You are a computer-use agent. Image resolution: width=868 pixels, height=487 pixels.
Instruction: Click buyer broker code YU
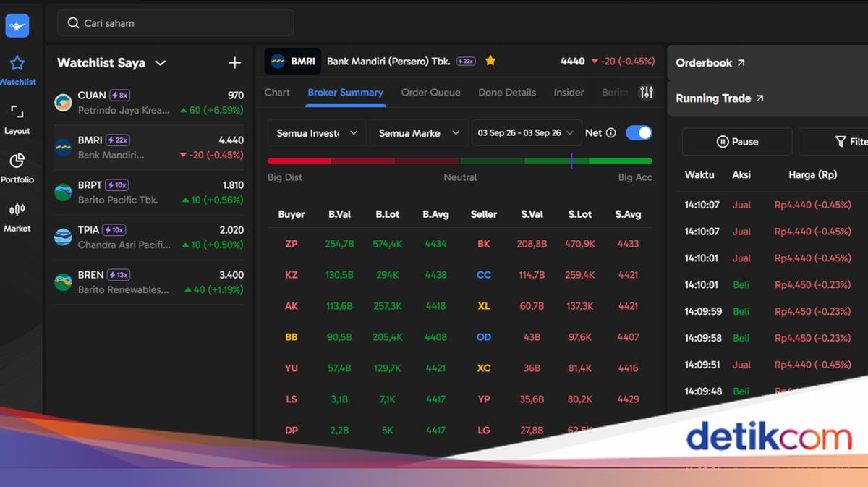292,368
